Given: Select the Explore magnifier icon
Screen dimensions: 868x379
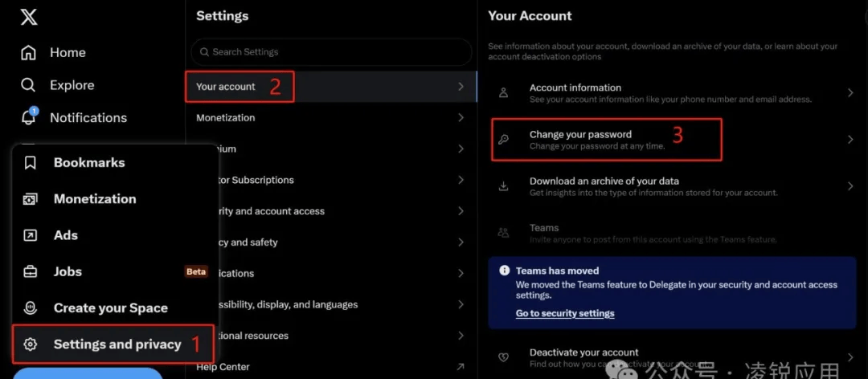Looking at the screenshot, I should 28,85.
